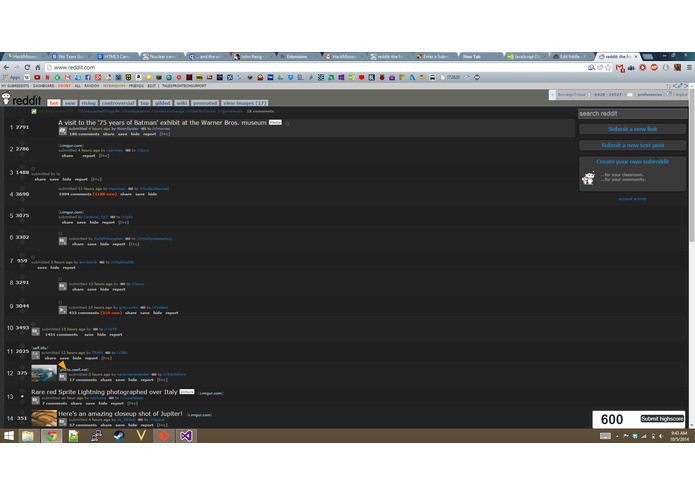
Task: Click the IT2620 bookmark
Action: pyautogui.click(x=450, y=78)
